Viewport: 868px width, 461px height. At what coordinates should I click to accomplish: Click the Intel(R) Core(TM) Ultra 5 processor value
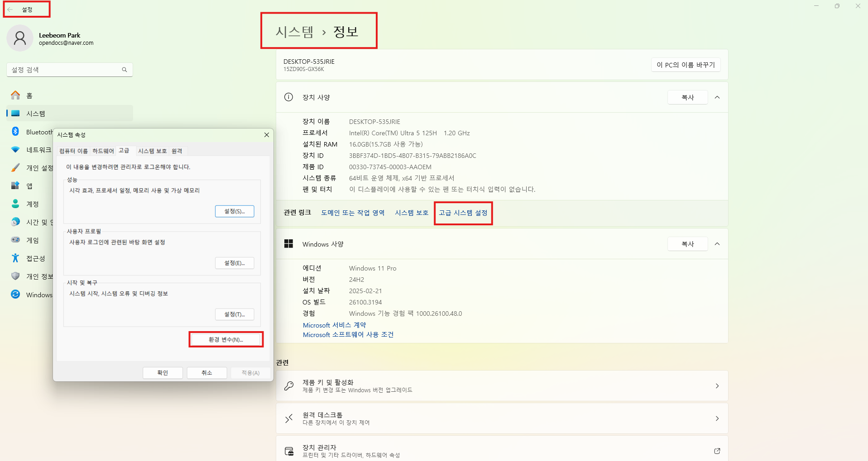pos(409,133)
